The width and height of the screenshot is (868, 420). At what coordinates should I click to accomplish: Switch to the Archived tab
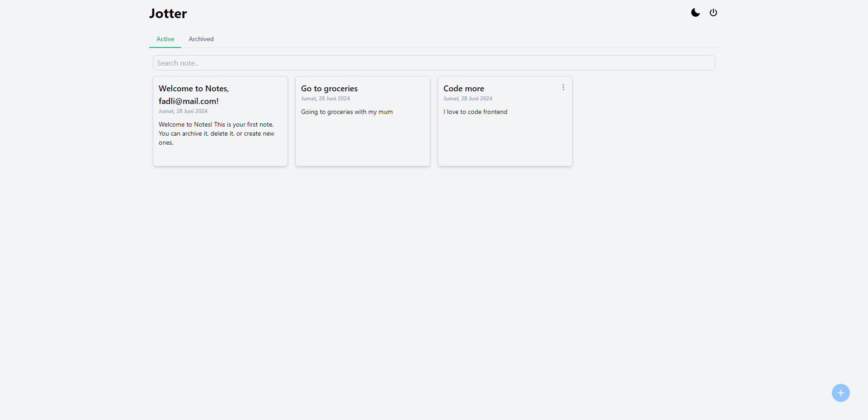coord(201,39)
